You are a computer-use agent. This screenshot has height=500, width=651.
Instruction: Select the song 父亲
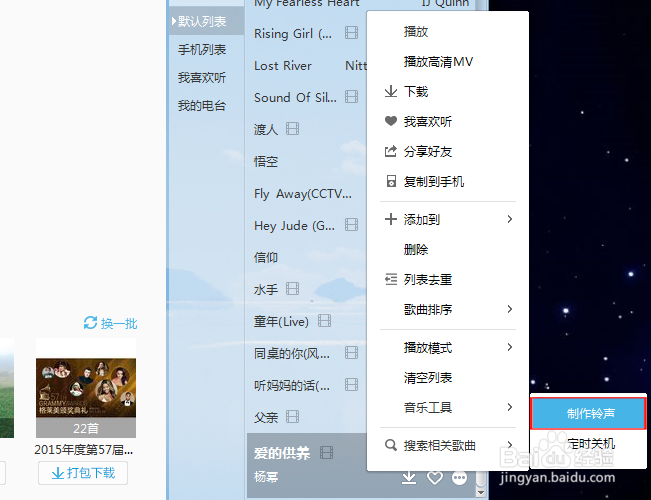click(x=266, y=417)
